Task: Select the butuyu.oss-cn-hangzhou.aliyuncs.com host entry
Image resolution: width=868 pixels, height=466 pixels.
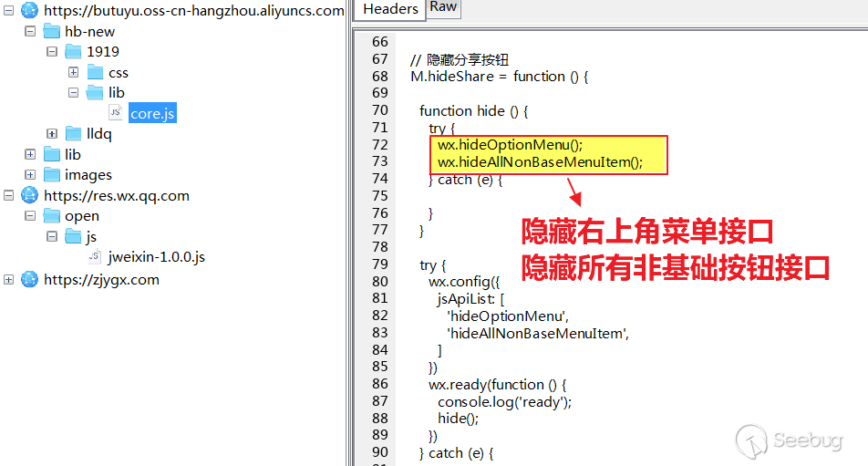Action: coord(193,11)
